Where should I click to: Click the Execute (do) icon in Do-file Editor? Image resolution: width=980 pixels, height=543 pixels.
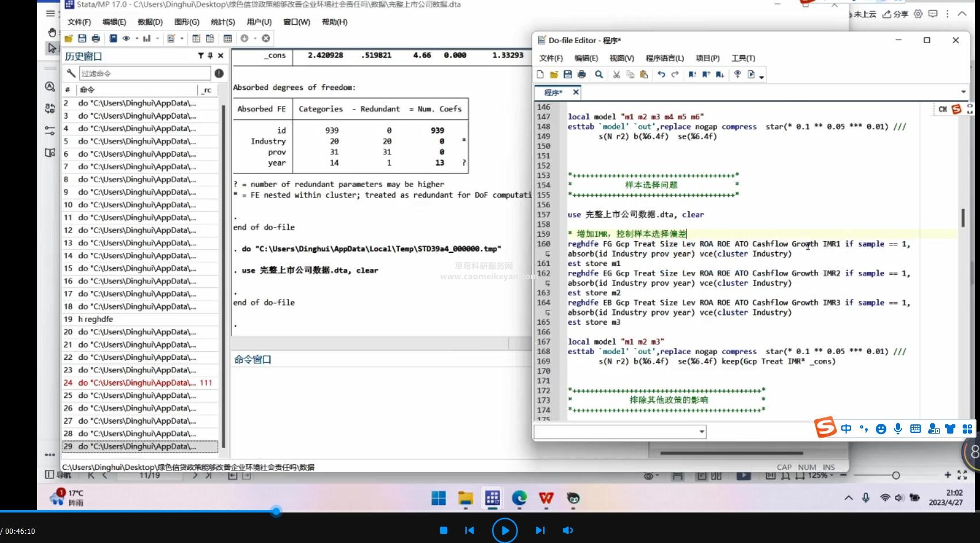(x=752, y=74)
